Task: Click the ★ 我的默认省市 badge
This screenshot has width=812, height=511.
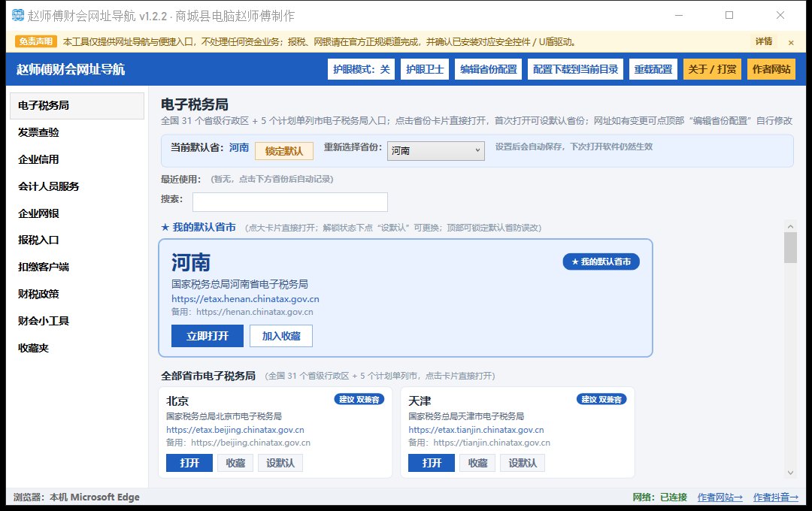Action: 601,262
